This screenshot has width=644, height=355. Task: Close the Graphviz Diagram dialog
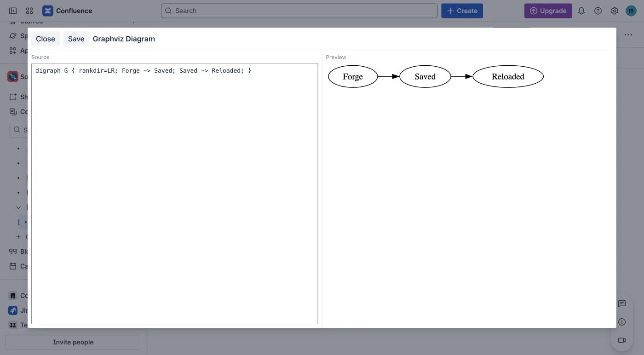[46, 39]
